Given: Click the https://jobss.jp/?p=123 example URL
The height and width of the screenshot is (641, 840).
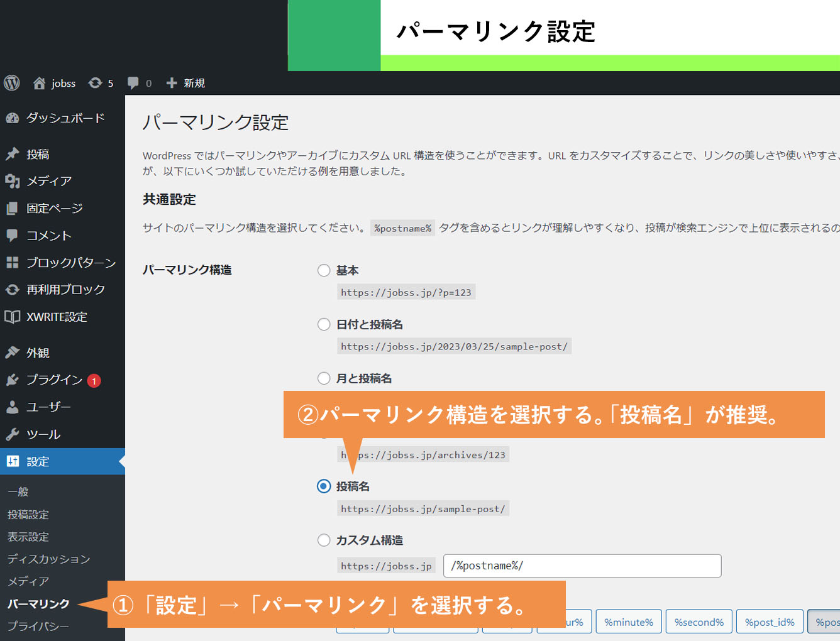Looking at the screenshot, I should pyautogui.click(x=406, y=292).
